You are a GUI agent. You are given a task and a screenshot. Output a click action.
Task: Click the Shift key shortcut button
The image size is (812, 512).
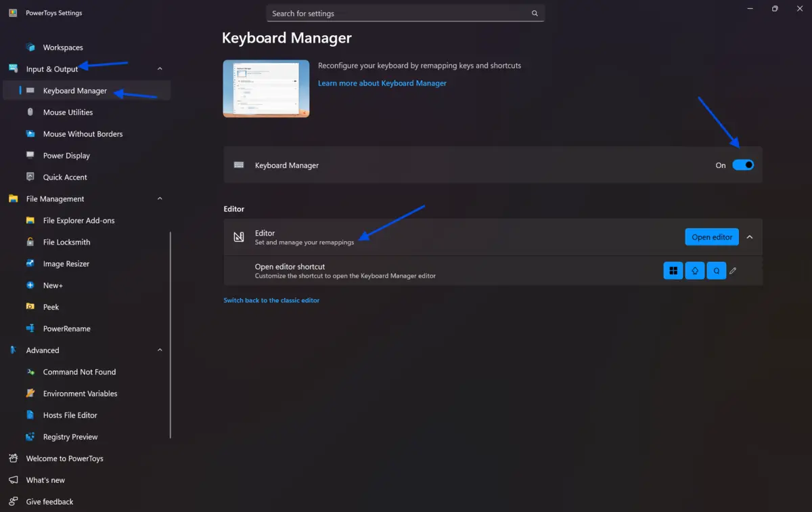pos(695,271)
